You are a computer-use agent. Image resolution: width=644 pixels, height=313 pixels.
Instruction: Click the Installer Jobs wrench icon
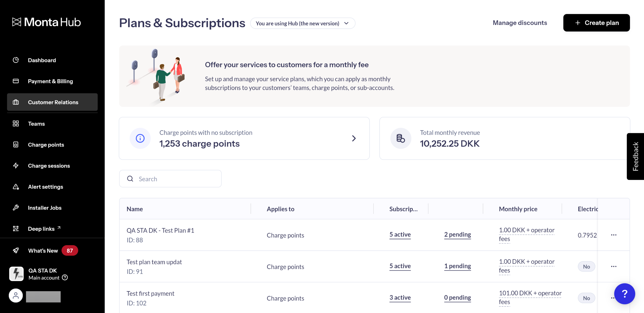16,208
